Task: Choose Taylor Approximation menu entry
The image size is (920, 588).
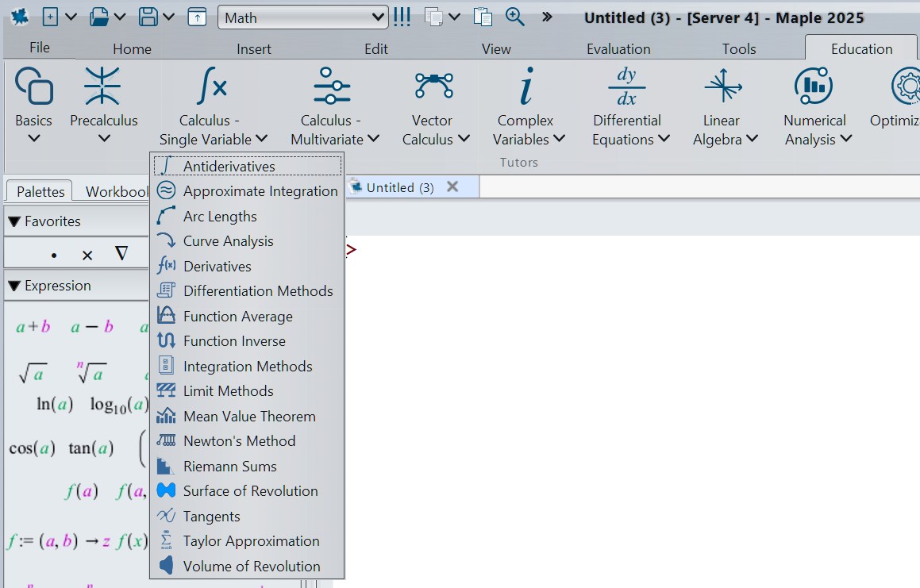Action: pos(251,541)
